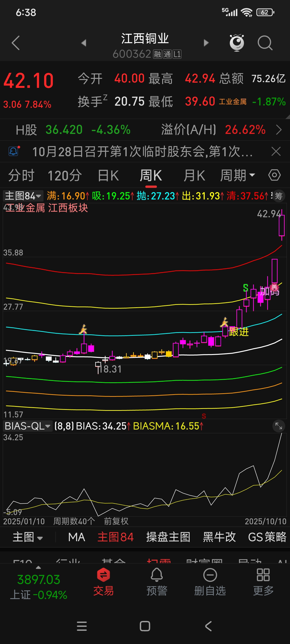Tap the running-man signal near 跟进
Image resolution: width=290 pixels, height=644 pixels.
(224, 322)
